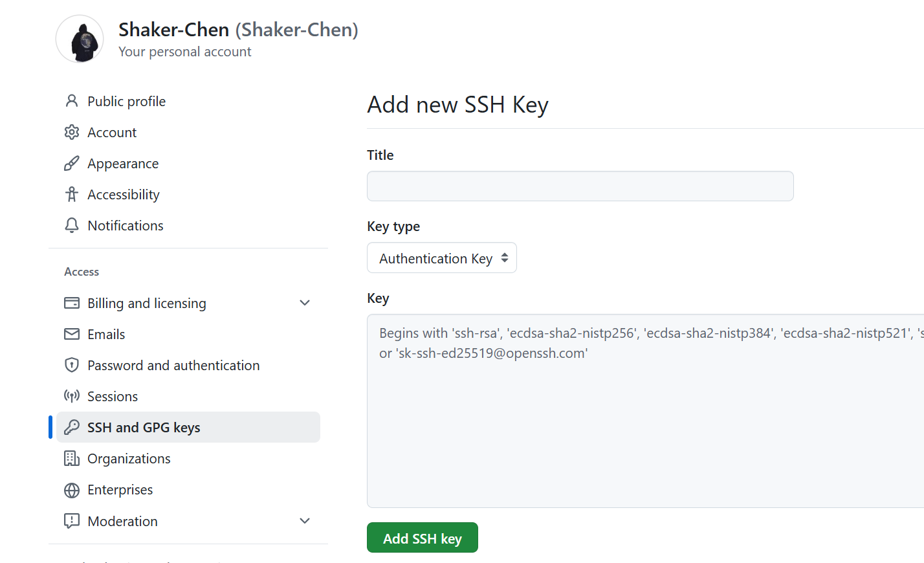This screenshot has width=924, height=563.
Task: Focus the Title text field
Action: (580, 186)
